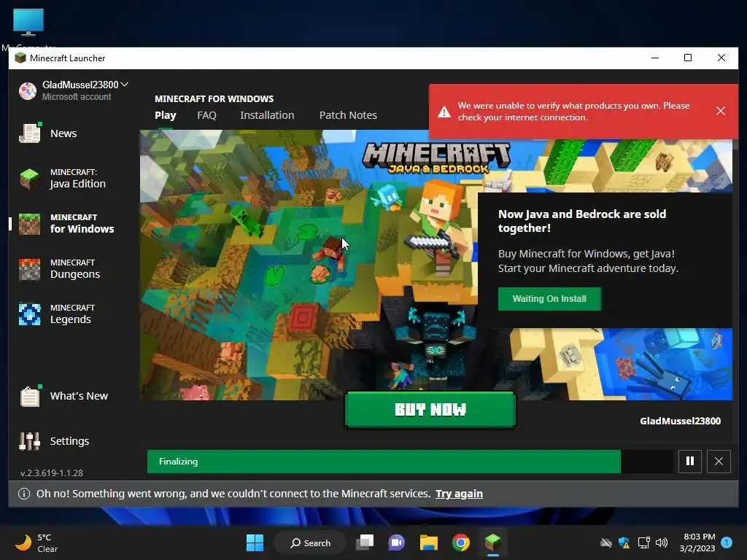
Task: Click the Minecraft Java & Bedrock logo
Action: [x=436, y=157]
